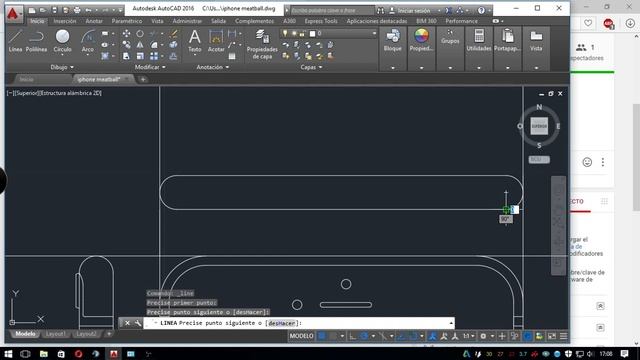The width and height of the screenshot is (640, 360).
Task: Click the status bar customization menu icon
Action: click(x=564, y=336)
